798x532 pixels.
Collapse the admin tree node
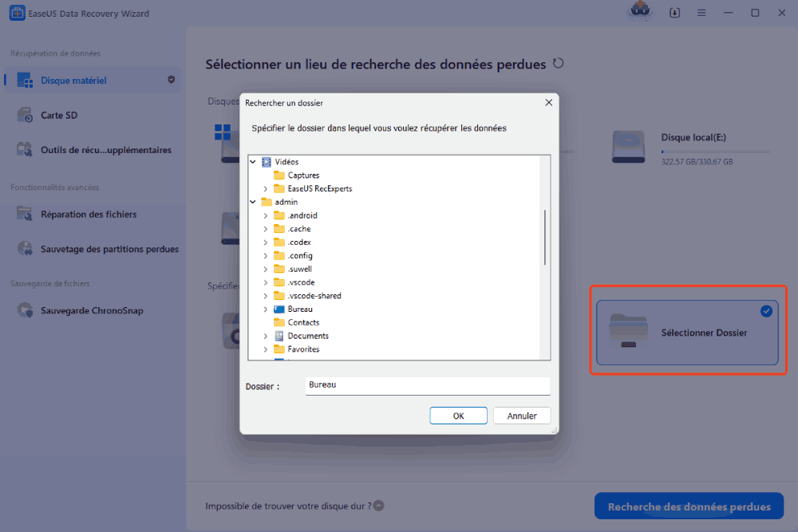(253, 202)
